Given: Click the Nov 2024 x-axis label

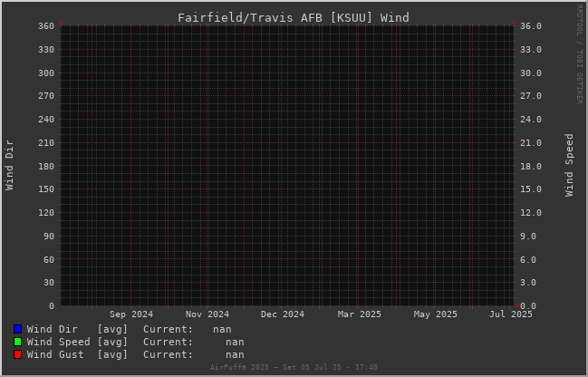Looking at the screenshot, I should pyautogui.click(x=207, y=314).
